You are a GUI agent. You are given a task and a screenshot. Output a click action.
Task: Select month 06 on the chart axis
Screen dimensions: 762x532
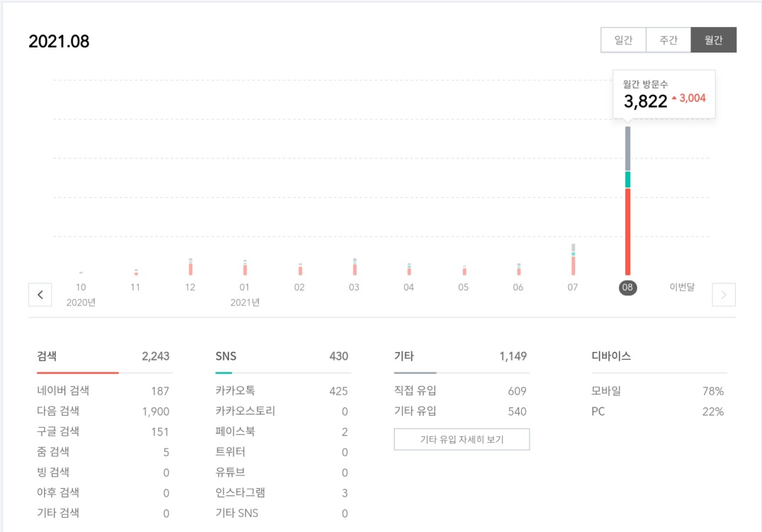[x=518, y=287]
